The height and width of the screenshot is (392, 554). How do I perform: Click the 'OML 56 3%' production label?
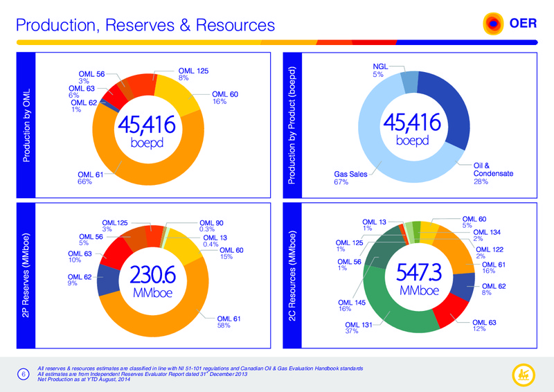91,78
